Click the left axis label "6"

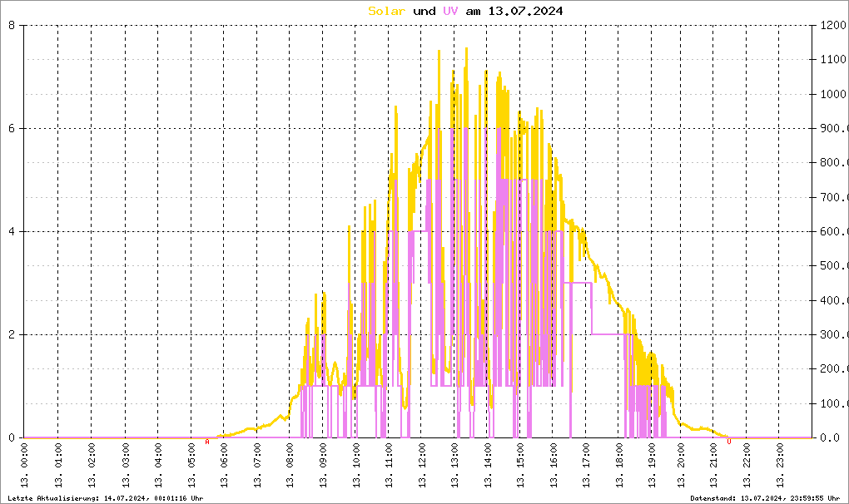click(x=12, y=128)
